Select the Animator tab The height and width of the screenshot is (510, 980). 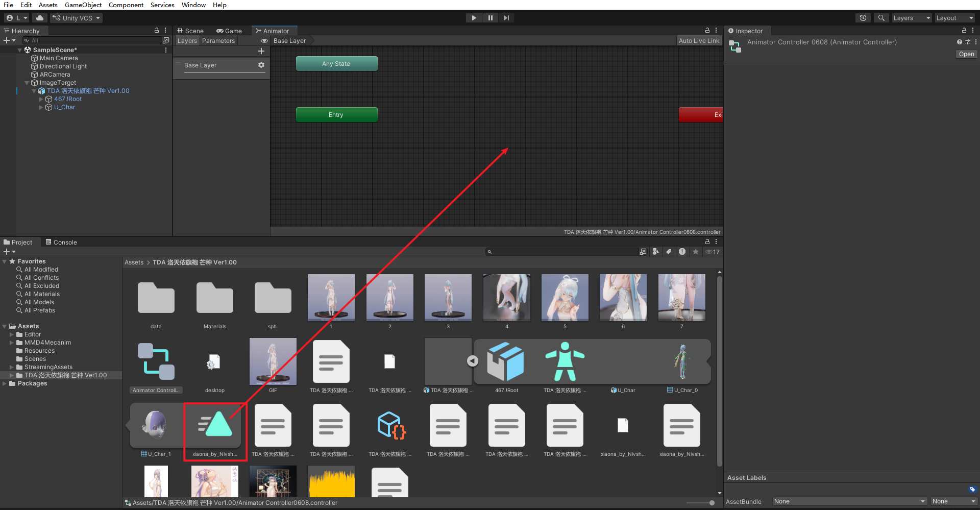point(273,31)
